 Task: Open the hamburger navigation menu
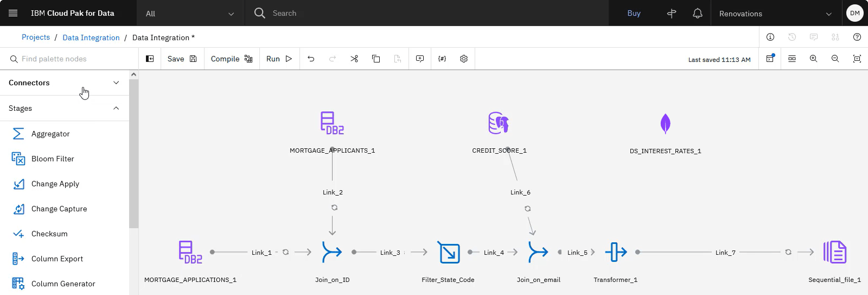click(13, 13)
